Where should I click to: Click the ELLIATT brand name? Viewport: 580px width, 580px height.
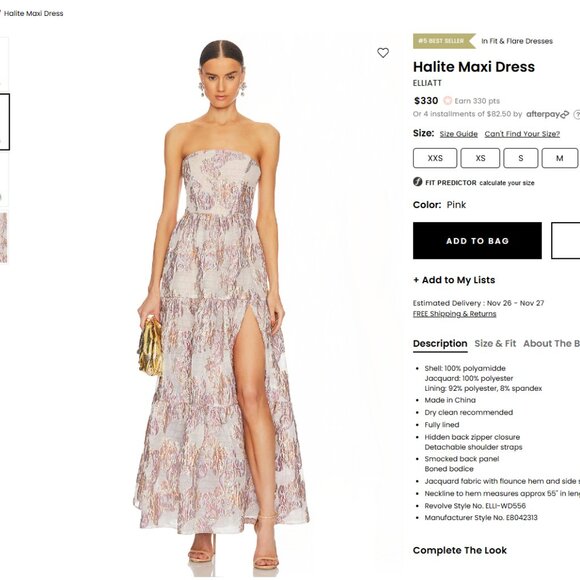[427, 83]
